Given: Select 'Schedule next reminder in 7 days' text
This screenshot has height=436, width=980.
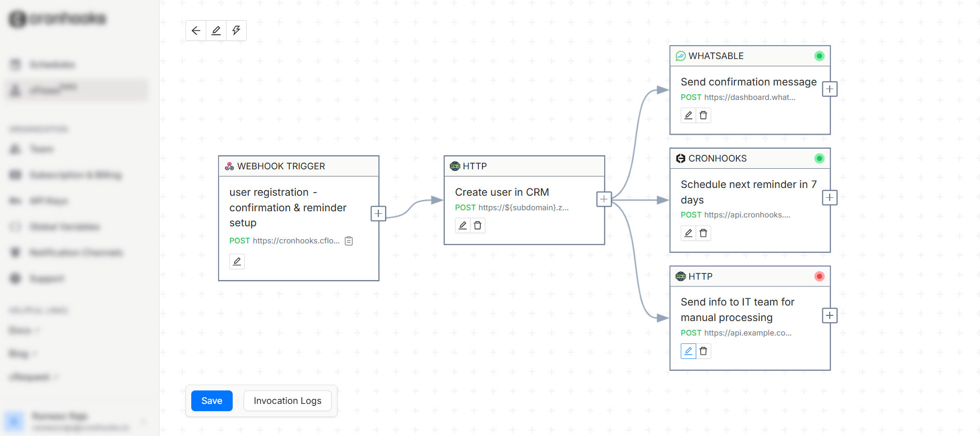Looking at the screenshot, I should point(748,192).
